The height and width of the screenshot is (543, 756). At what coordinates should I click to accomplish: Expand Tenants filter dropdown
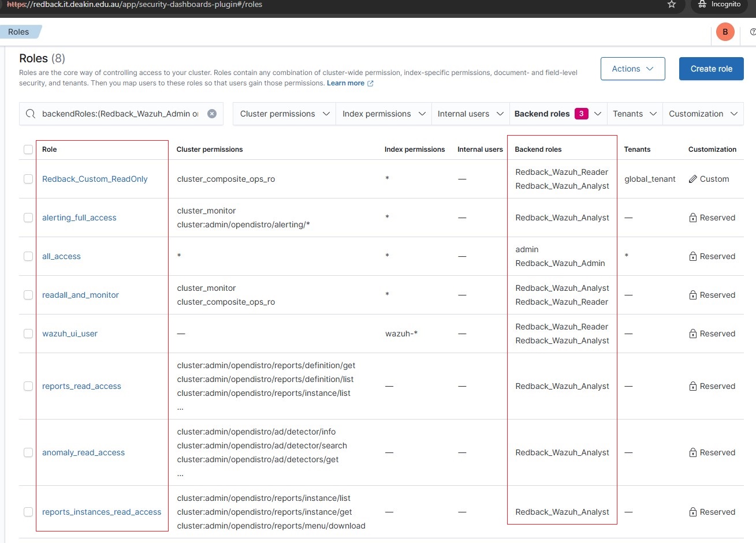(x=634, y=114)
